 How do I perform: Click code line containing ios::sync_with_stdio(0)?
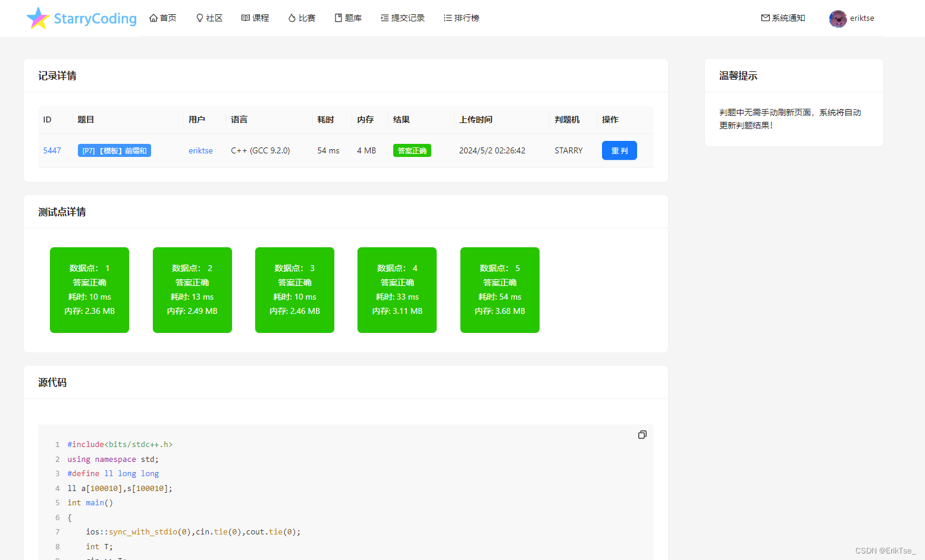(x=193, y=531)
